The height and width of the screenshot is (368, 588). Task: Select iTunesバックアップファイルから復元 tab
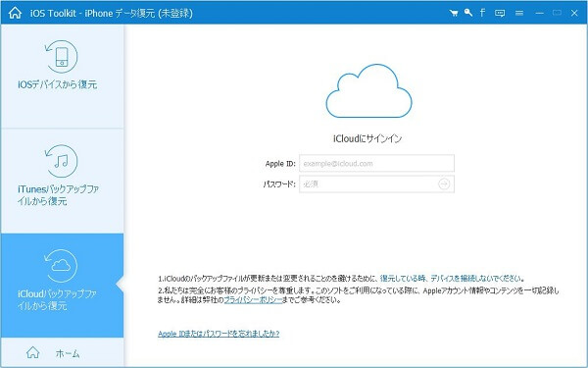(62, 181)
